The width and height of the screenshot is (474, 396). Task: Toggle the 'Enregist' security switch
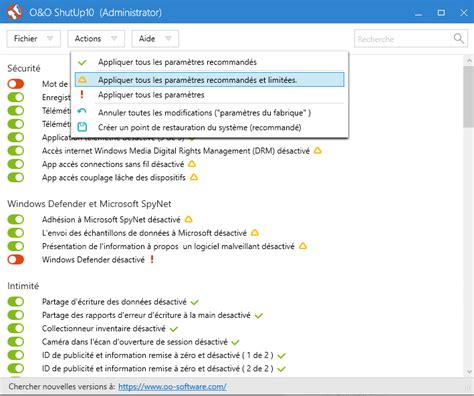16,97
